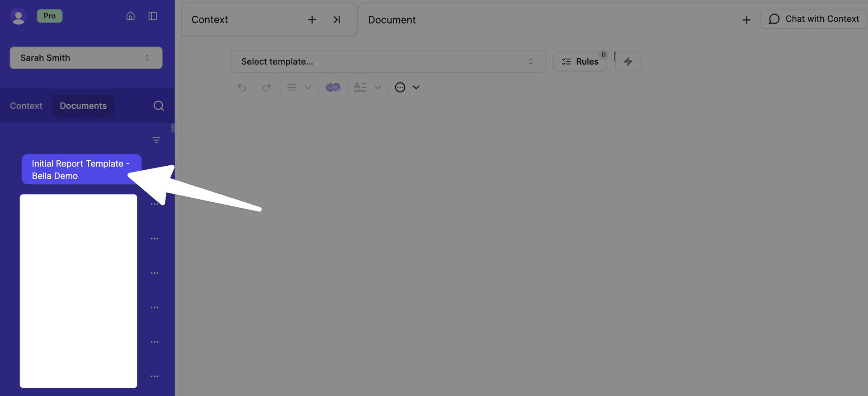Toggle the sidebar panel layout icon
This screenshot has height=396, width=868.
click(x=153, y=16)
